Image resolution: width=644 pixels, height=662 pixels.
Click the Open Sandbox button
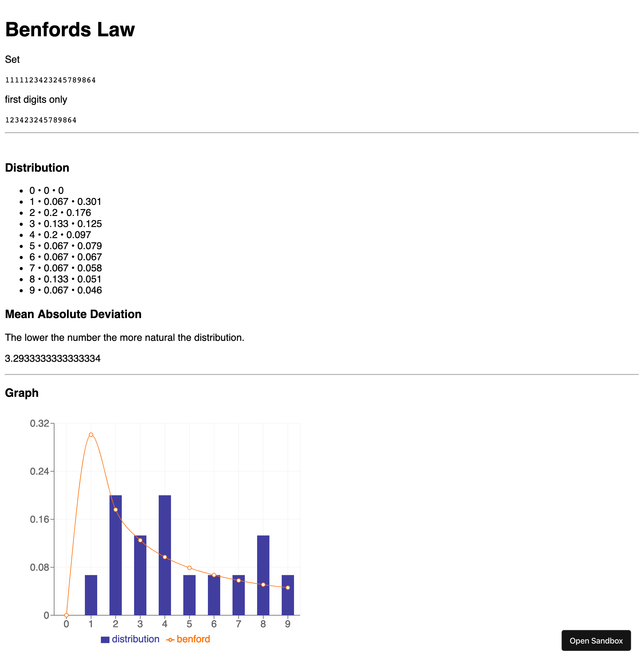coord(596,640)
